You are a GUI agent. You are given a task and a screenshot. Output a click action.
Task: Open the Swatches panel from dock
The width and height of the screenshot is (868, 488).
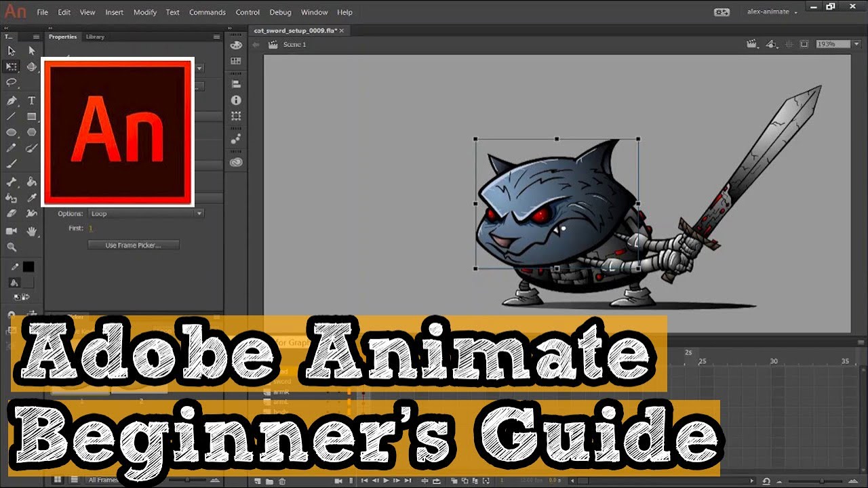[236, 61]
